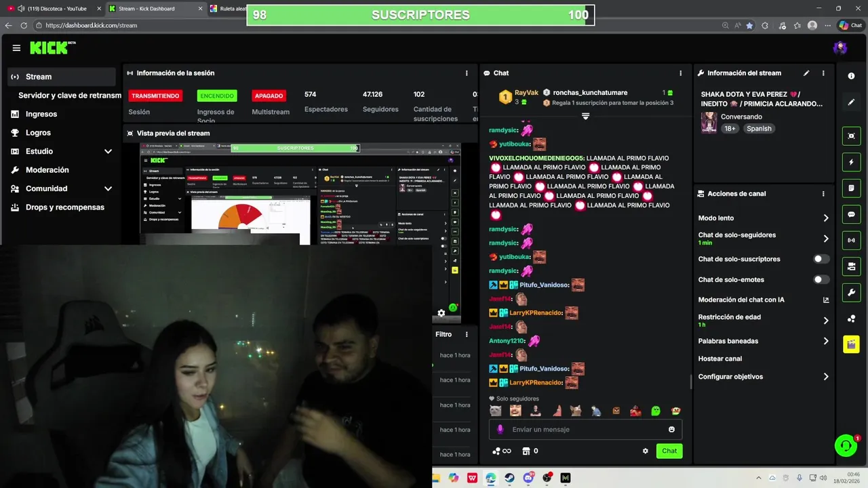
Task: Select Stream in the sidebar
Action: (x=62, y=77)
